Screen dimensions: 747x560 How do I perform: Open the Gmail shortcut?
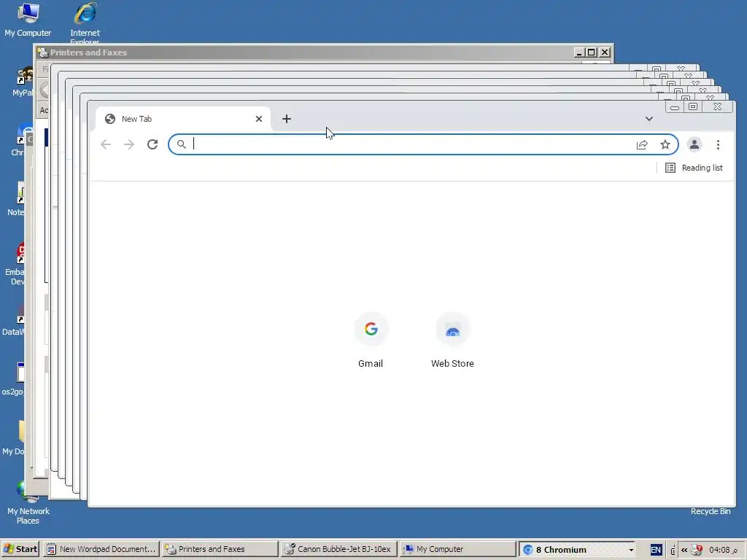point(371,340)
